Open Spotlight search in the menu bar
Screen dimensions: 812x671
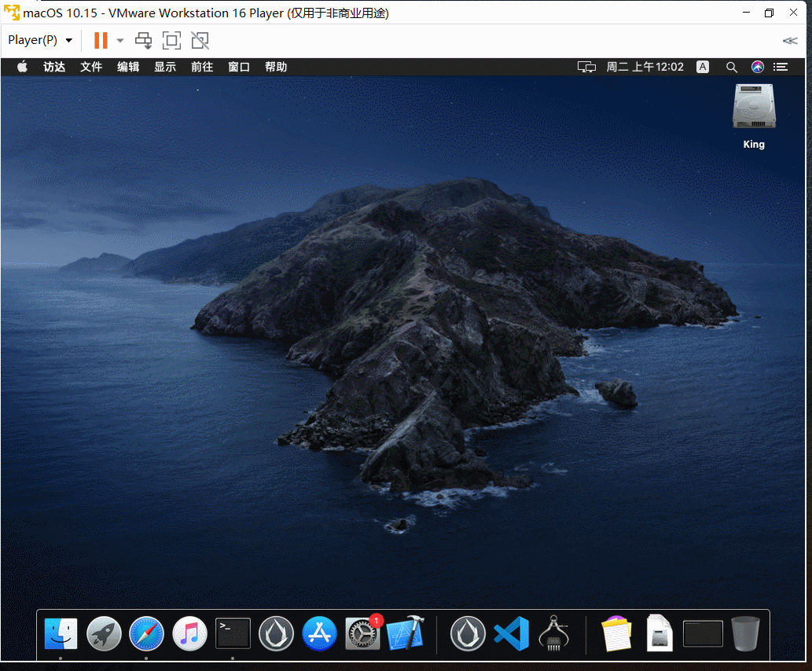click(731, 67)
